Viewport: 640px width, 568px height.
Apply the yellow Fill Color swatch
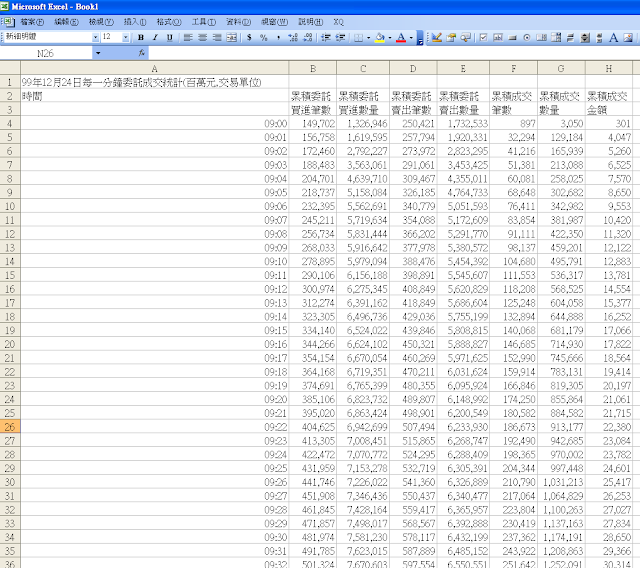pos(379,38)
